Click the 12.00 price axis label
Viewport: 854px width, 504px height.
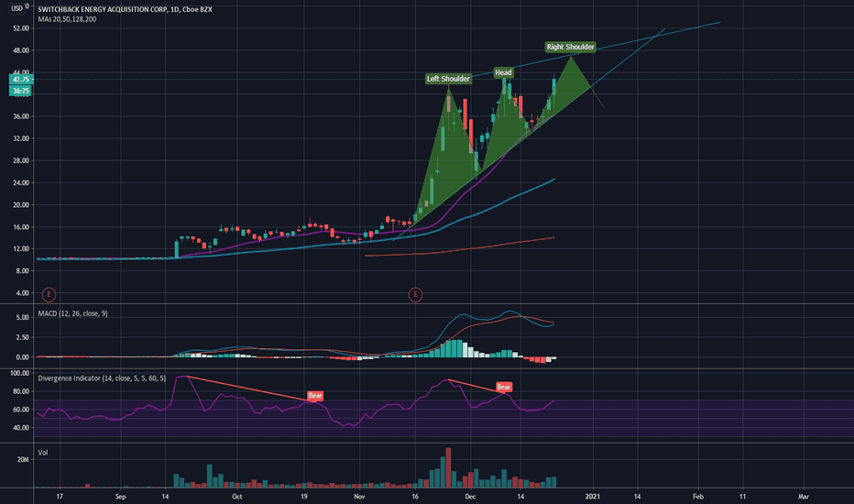click(21, 249)
